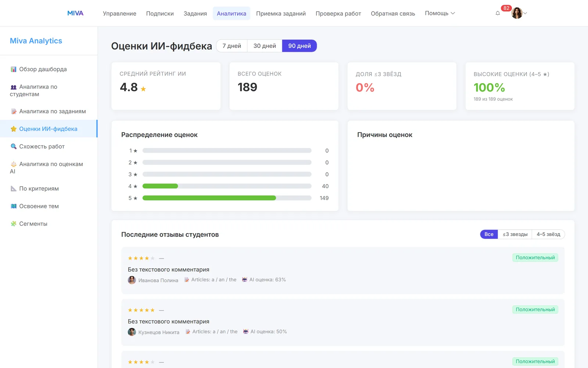Screen dimensions: 588x368
Task: Click the Аналитика по оценкам AI scales icon
Action: pos(14,164)
